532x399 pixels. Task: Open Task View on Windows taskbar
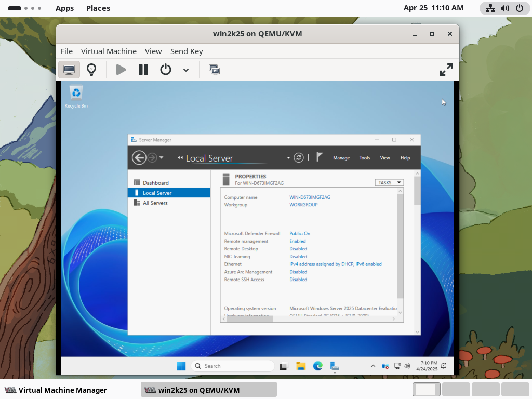click(x=283, y=366)
